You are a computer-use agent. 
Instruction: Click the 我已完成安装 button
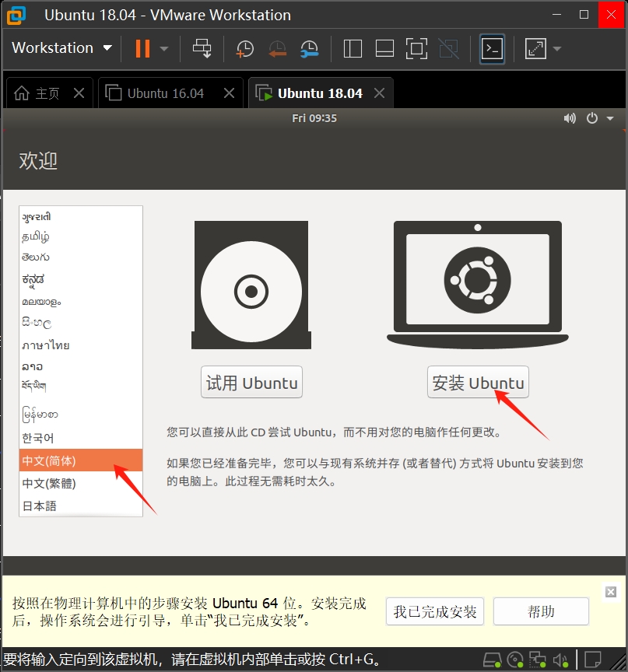[434, 611]
